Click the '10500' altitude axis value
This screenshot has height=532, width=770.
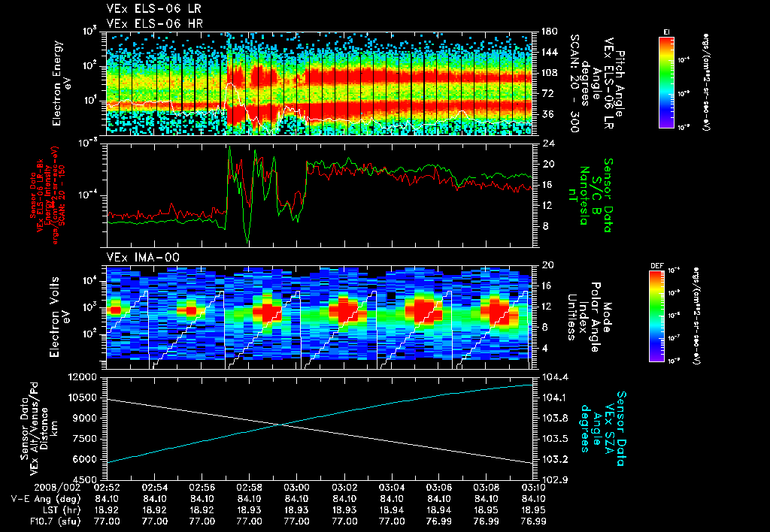click(x=83, y=397)
